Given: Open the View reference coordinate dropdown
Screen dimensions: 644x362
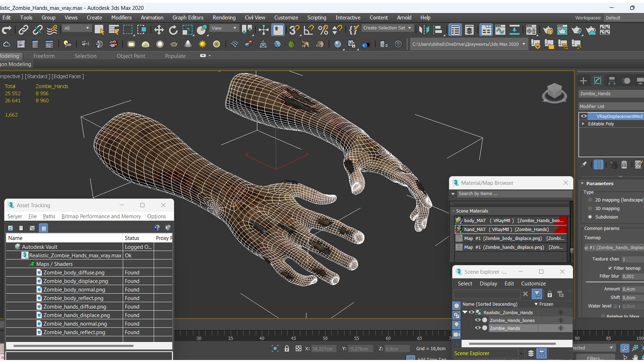Looking at the screenshot, I should (x=224, y=28).
